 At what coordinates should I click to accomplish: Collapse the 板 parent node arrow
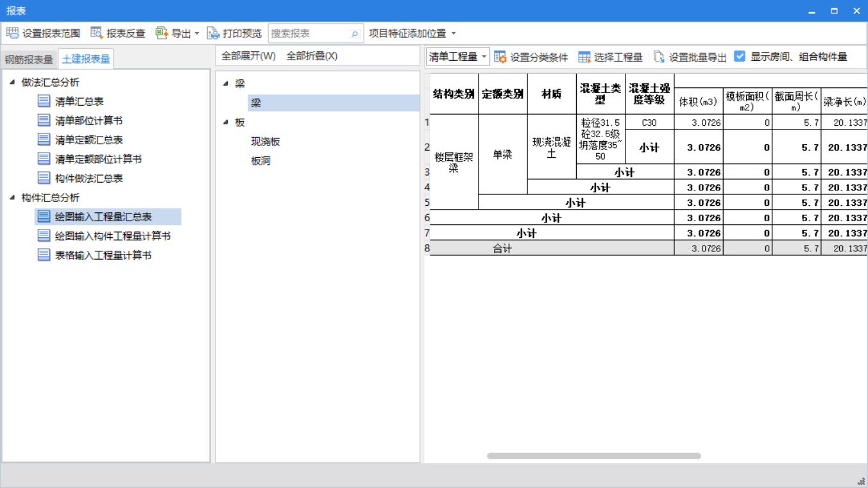click(x=226, y=122)
